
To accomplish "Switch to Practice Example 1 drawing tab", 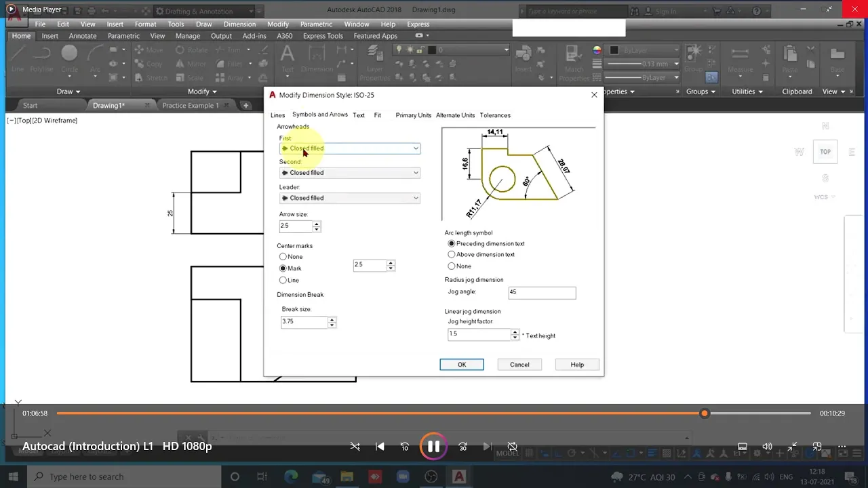I will point(191,106).
